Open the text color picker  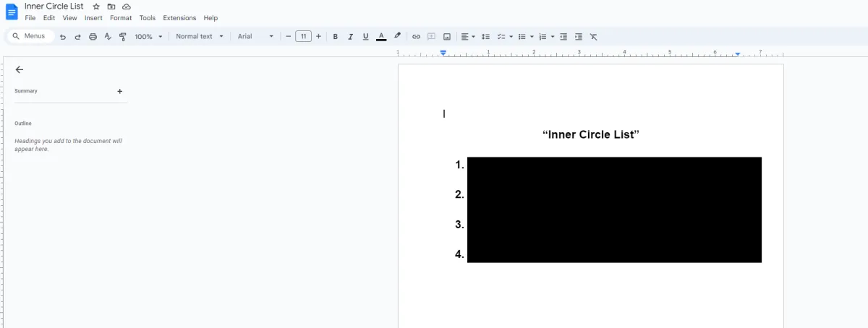point(381,36)
